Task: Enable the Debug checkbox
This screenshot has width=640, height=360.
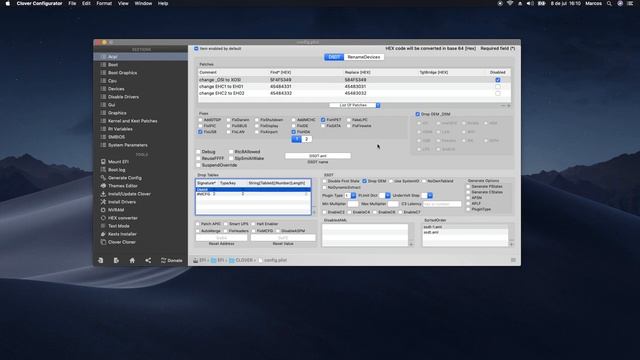Action: coord(198,152)
